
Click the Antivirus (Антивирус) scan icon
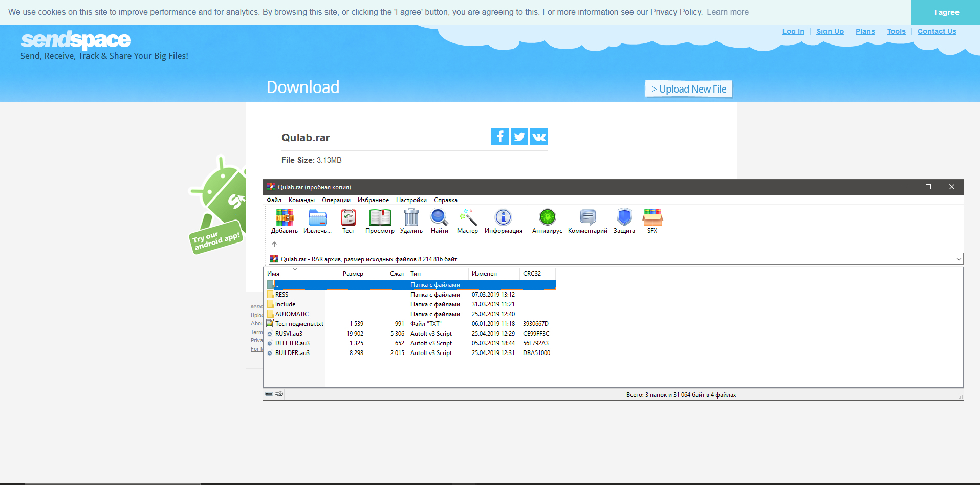click(x=547, y=218)
